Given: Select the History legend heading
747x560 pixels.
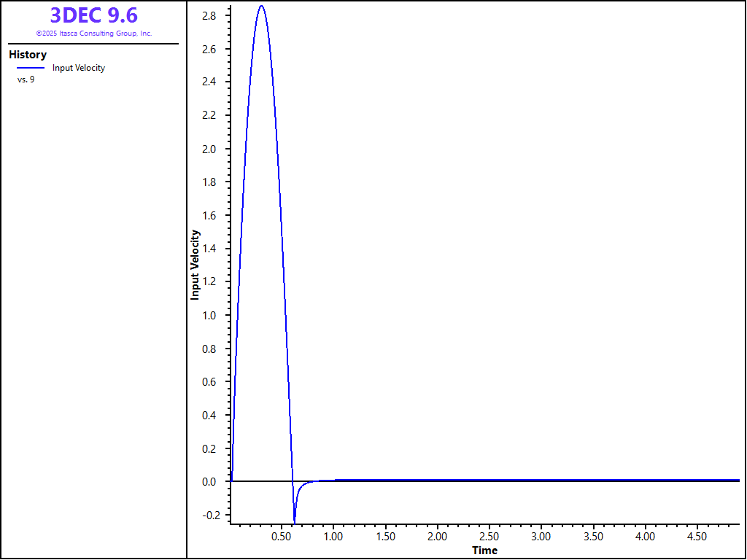Looking at the screenshot, I should tap(28, 55).
